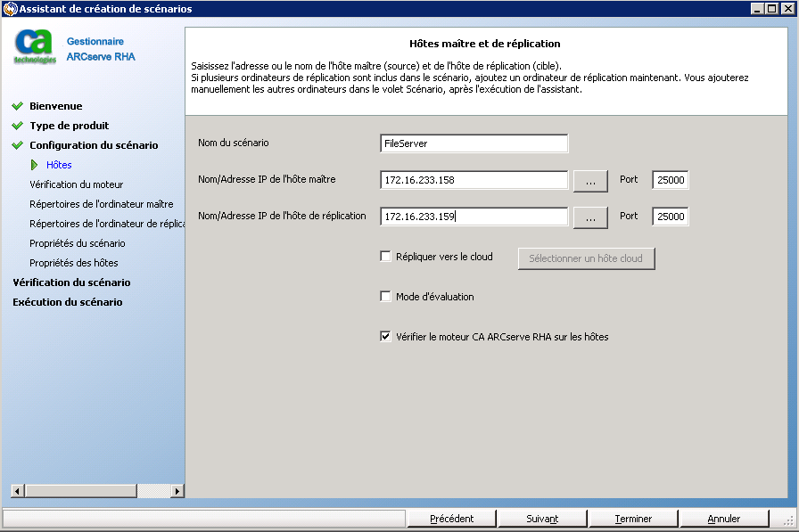799x532 pixels.
Task: Select Propriétés des hôtes in the sidebar
Action: click(x=73, y=263)
